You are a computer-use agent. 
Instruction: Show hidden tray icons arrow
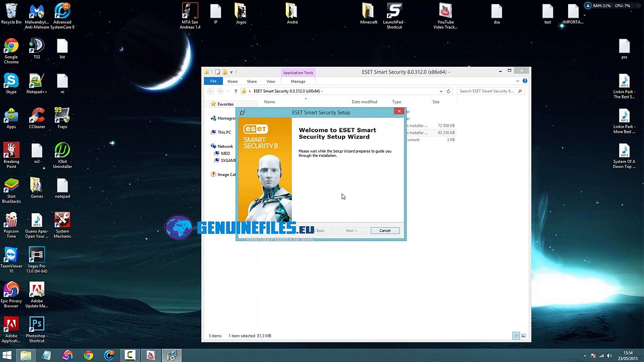(x=585, y=356)
